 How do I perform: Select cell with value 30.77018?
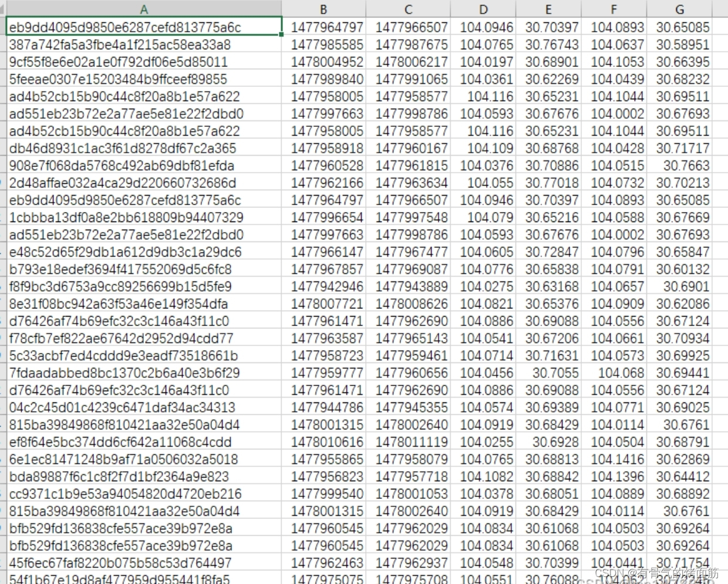click(x=548, y=183)
